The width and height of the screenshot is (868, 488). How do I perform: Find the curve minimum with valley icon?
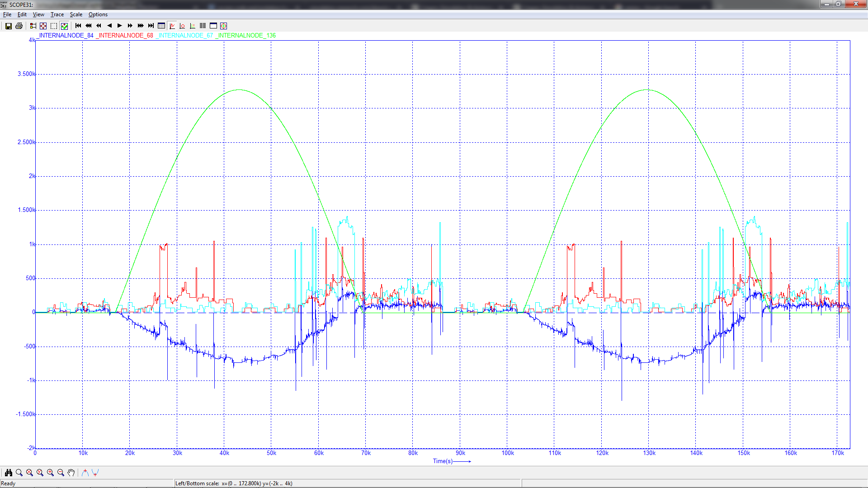coord(95,473)
